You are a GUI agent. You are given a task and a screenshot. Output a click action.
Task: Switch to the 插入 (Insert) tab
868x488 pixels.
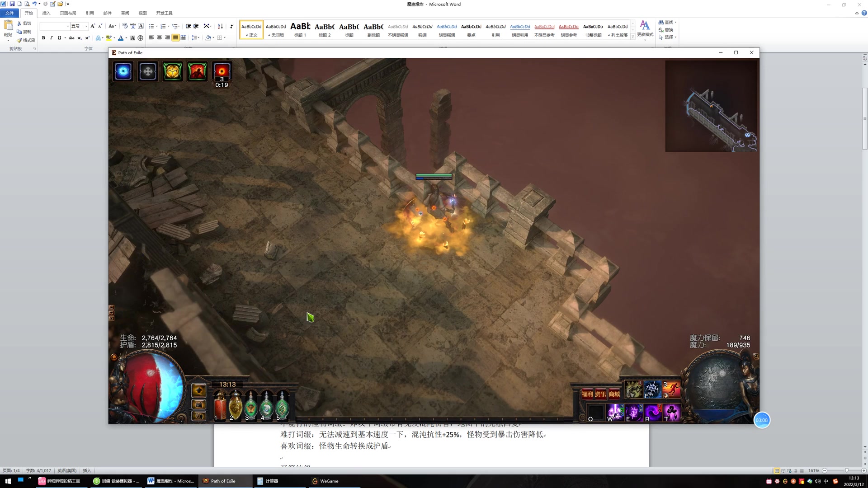pyautogui.click(x=46, y=13)
